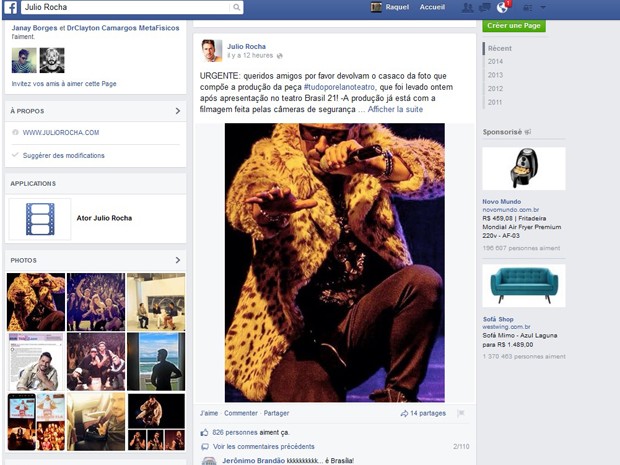Expand the Photos section chevron

tap(177, 260)
